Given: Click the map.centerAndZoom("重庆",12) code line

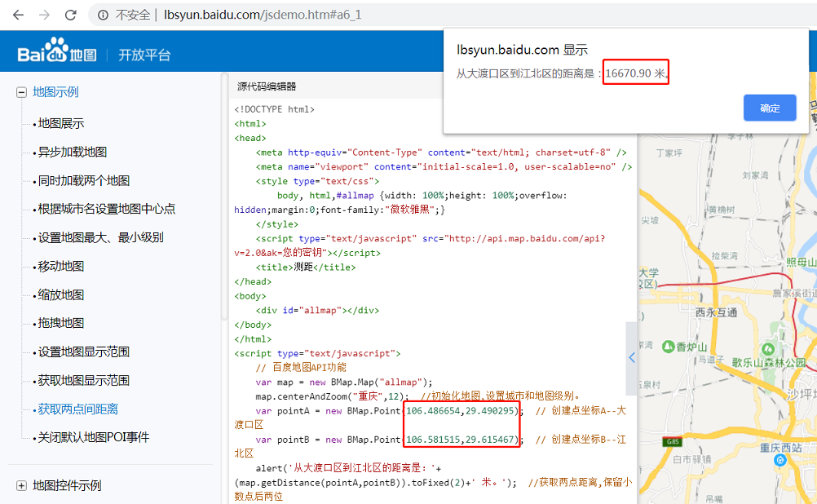Looking at the screenshot, I should click(x=333, y=396).
